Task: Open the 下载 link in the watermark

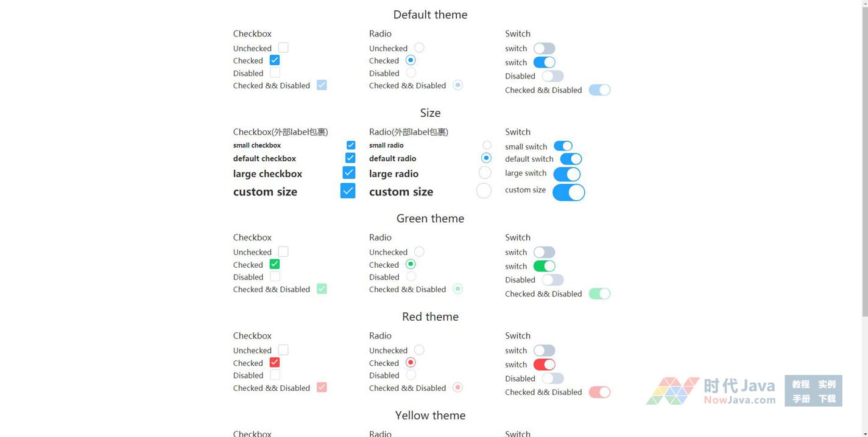Action: [x=827, y=399]
